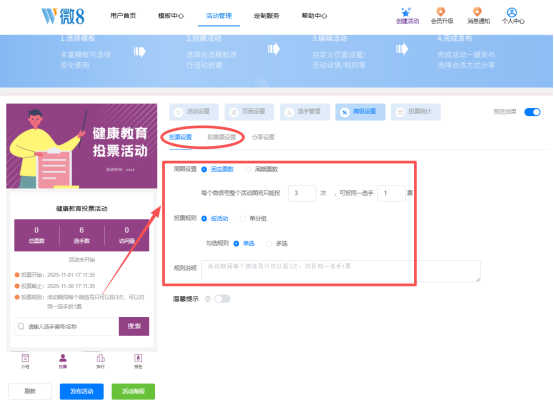Click step text 3.编辑活动
The height and width of the screenshot is (406, 554).
(x=330, y=38)
